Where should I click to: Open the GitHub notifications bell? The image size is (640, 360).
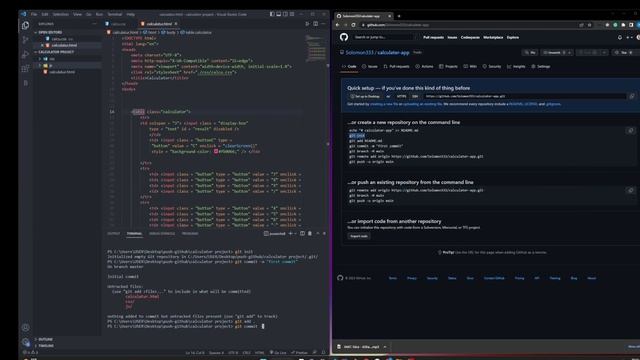tap(620, 37)
